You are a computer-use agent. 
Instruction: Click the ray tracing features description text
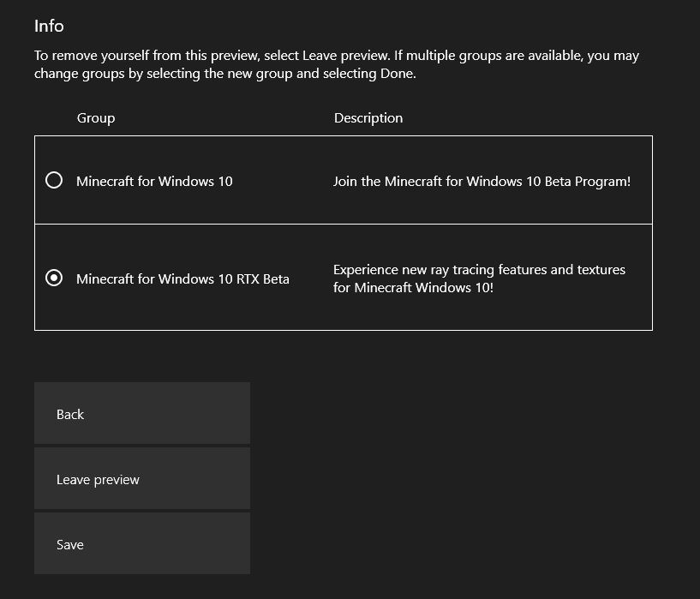pos(479,270)
